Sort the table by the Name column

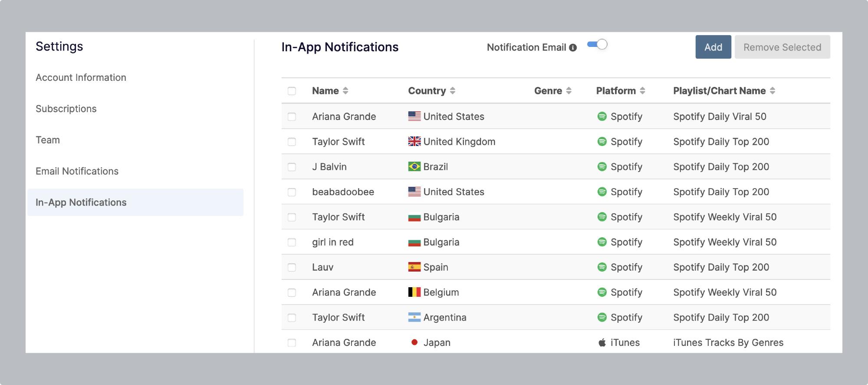click(345, 91)
